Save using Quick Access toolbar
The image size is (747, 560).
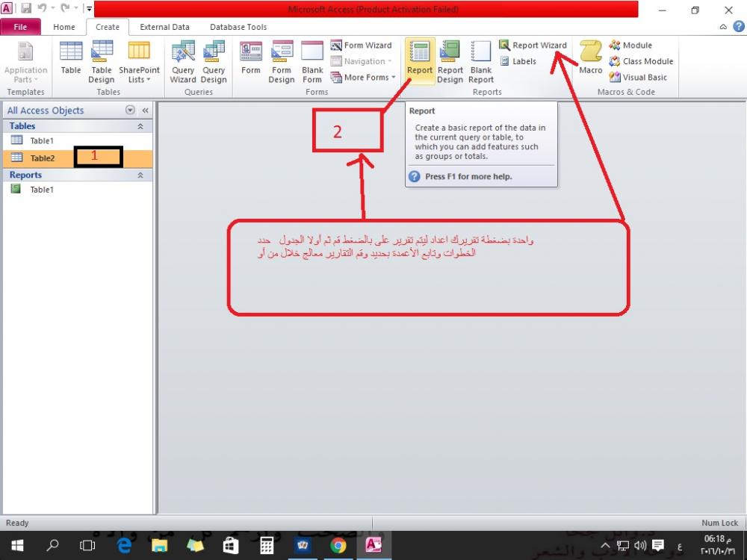coord(25,8)
